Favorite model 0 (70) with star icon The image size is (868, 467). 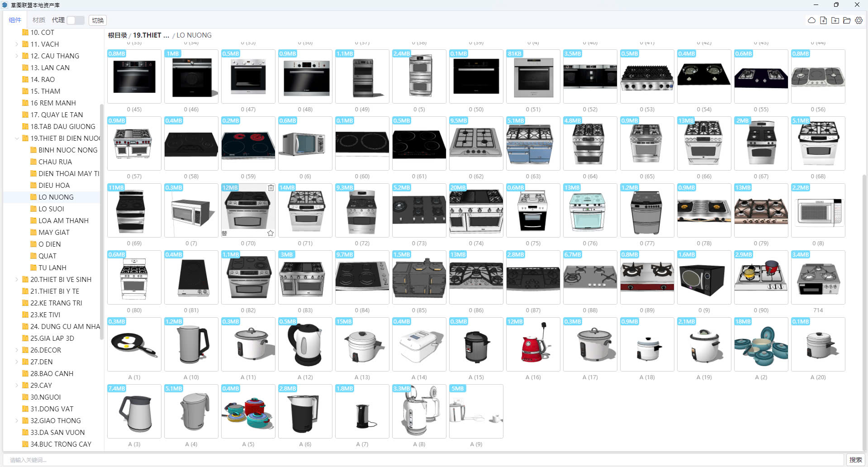point(270,233)
